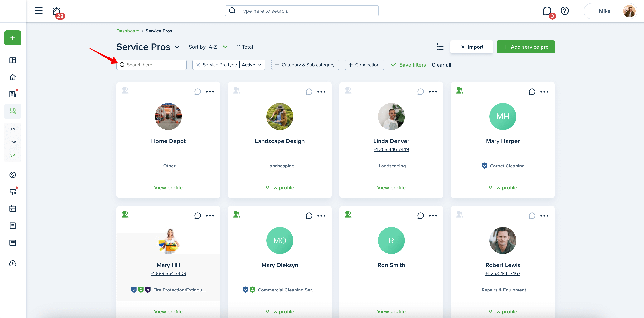644x318 pixels.
Task: Open Home Depot profile photo
Action: 168,117
